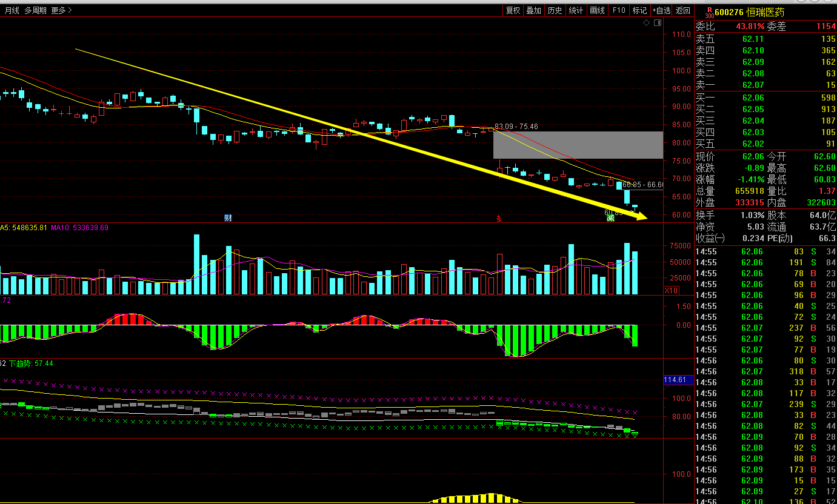Image resolution: width=837 pixels, height=504 pixels.
Task: Switch to the 月线 monthly chart
Action: coord(12,10)
